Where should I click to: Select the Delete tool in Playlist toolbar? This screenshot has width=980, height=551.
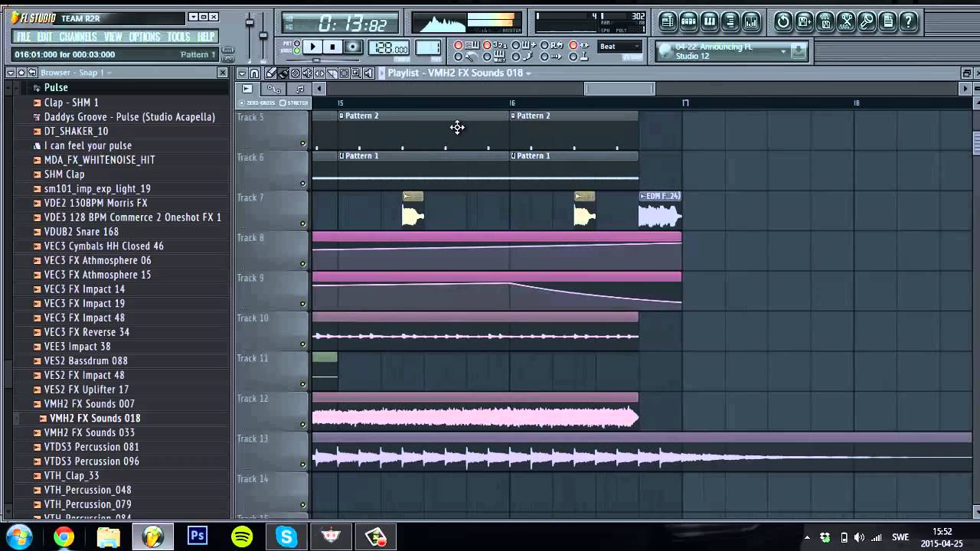[x=296, y=73]
